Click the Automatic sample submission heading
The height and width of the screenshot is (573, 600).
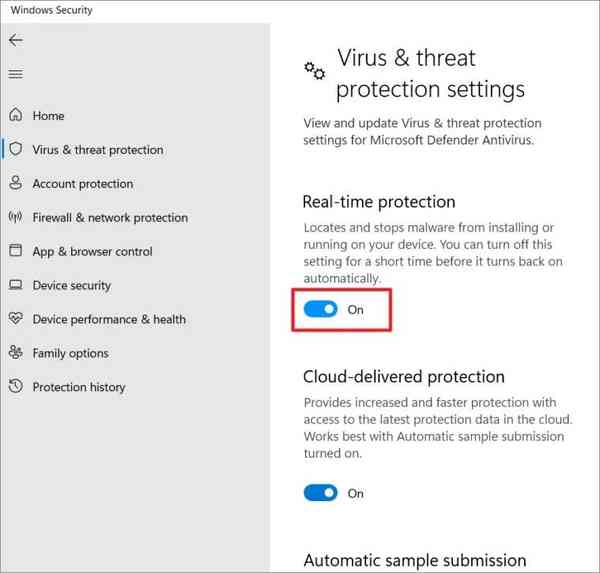pos(414,560)
